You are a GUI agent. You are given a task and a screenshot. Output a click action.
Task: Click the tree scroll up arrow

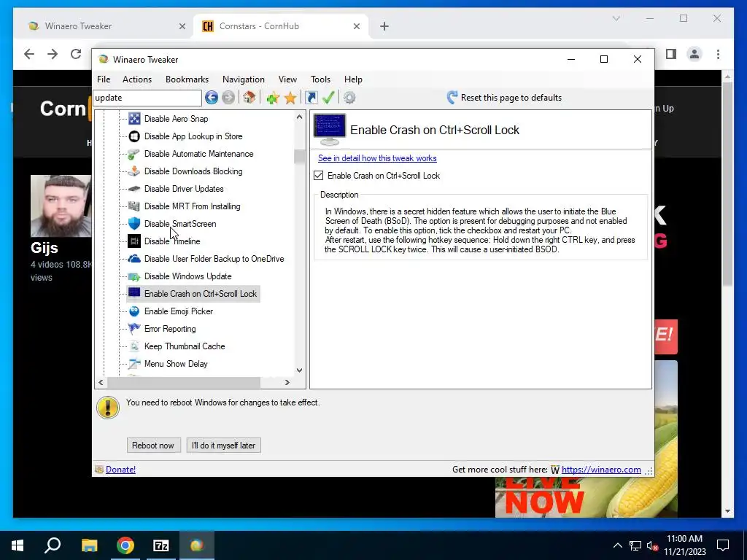pyautogui.click(x=299, y=117)
